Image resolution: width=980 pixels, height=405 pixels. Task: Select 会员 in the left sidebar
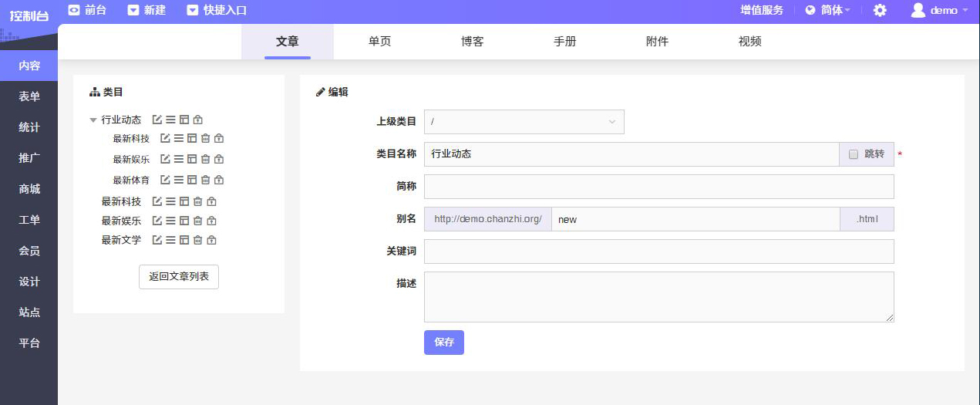29,251
